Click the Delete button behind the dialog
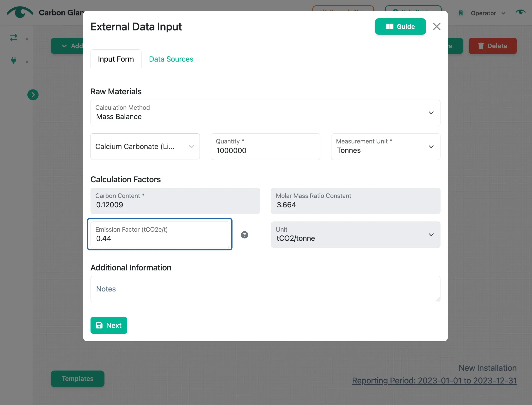Viewport: 532px width, 405px height. coord(492,46)
